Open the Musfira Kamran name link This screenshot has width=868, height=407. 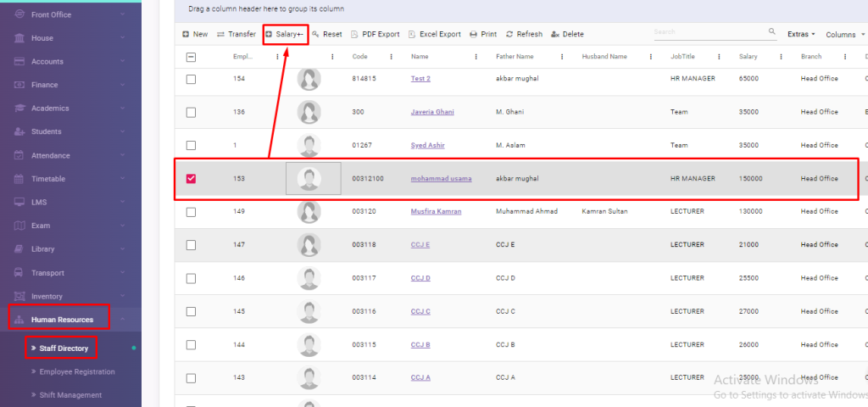(436, 211)
